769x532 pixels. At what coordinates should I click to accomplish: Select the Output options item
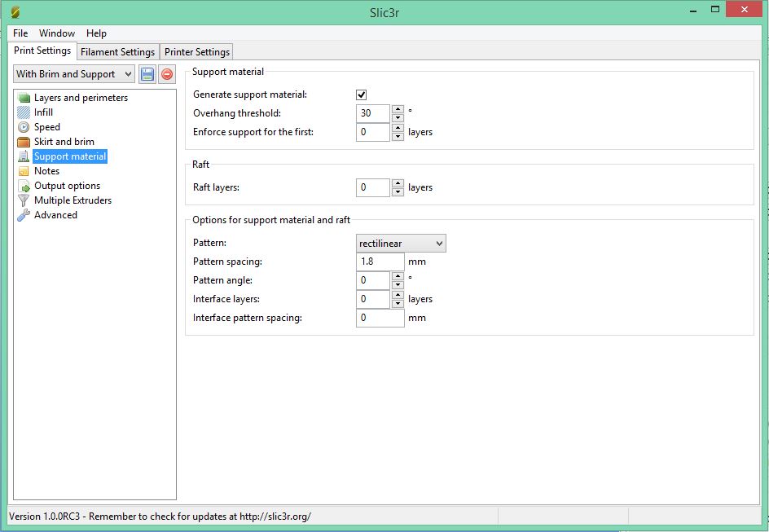67,186
